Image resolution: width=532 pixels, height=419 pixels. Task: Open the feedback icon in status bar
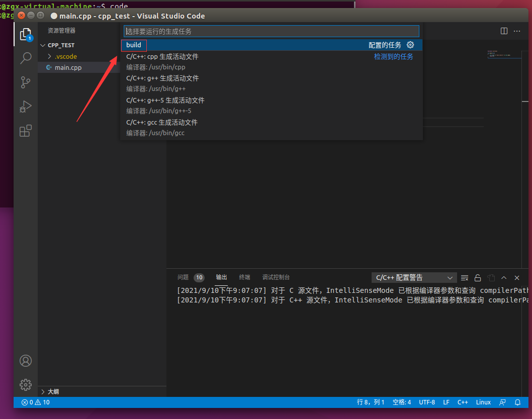[x=502, y=402]
